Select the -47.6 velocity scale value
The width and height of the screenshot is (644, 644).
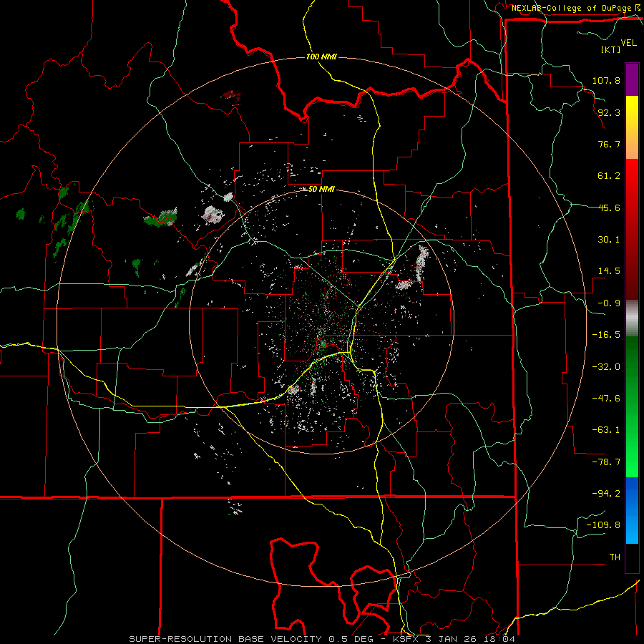[606, 399]
